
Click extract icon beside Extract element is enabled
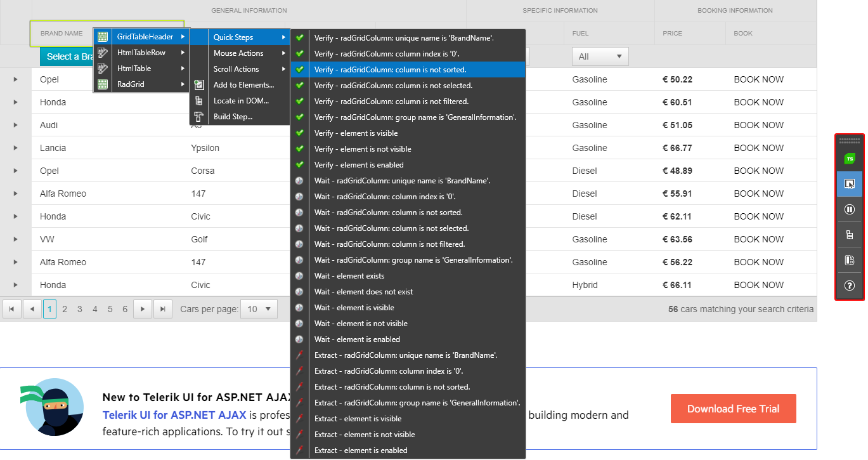(x=300, y=450)
